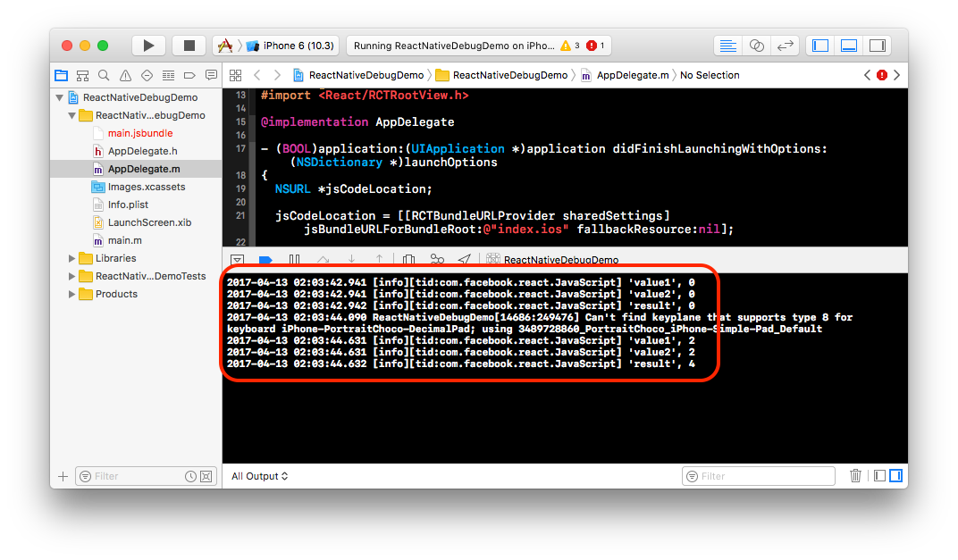Open main.jsbundle in the navigator

(x=136, y=133)
